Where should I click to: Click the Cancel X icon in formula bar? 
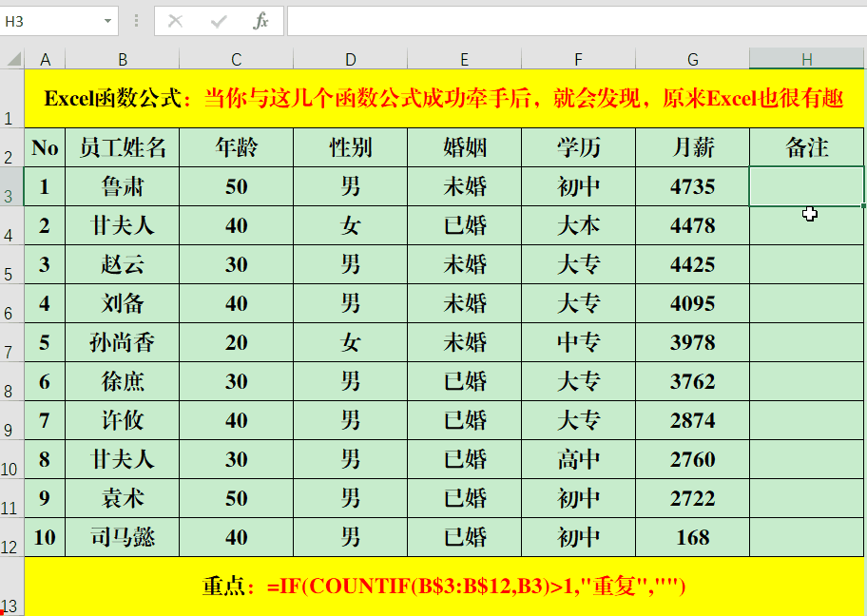click(x=175, y=21)
